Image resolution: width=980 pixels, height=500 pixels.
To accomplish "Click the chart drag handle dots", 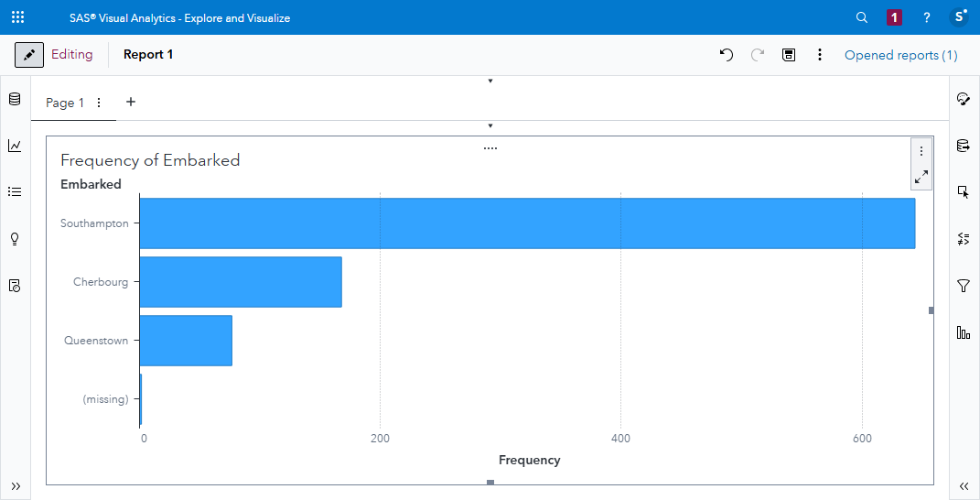I will 490,148.
